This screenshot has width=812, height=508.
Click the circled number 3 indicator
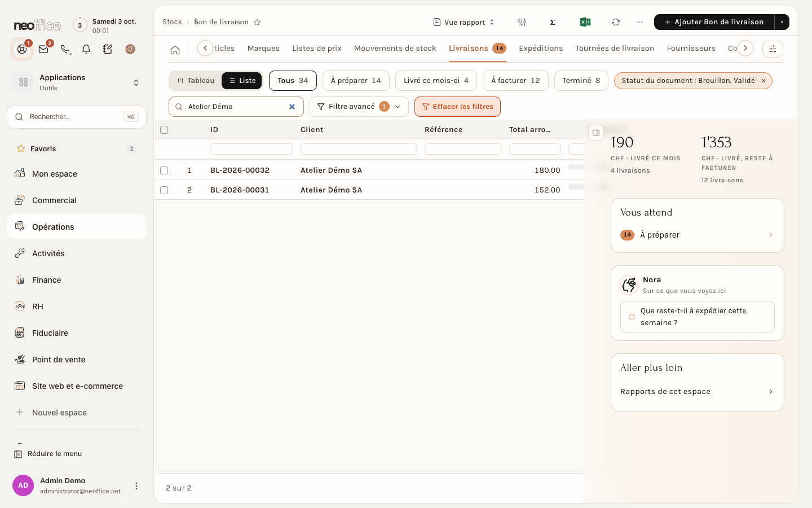coord(80,25)
